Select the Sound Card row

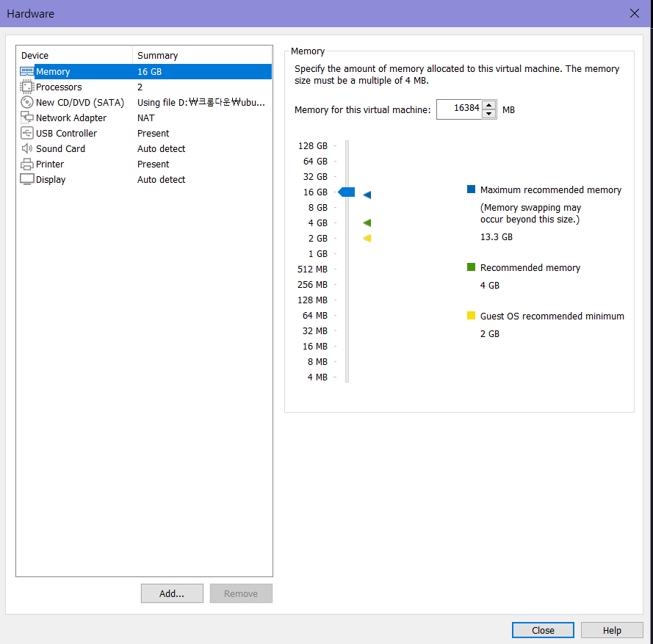tap(145, 148)
